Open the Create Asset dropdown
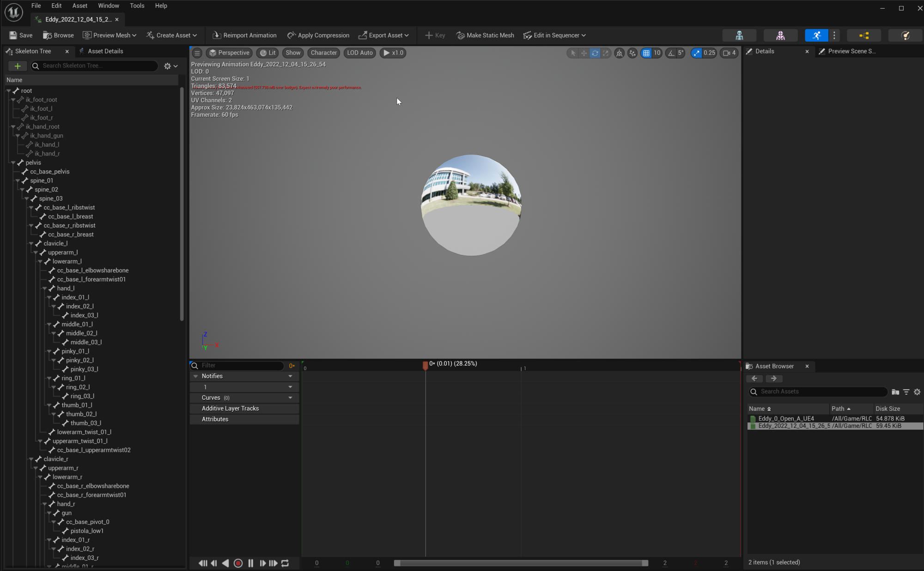 pyautogui.click(x=171, y=35)
